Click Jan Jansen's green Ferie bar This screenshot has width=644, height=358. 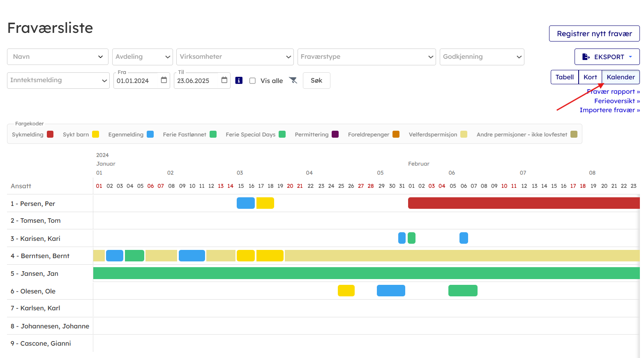(366, 273)
